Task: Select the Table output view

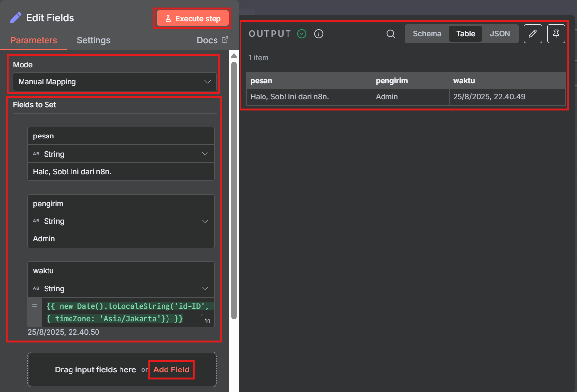Action: [465, 34]
